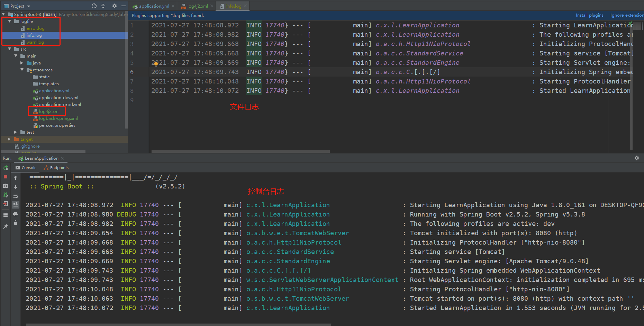This screenshot has width=644, height=326.
Task: Collapse the resources folder
Action: coord(22,70)
